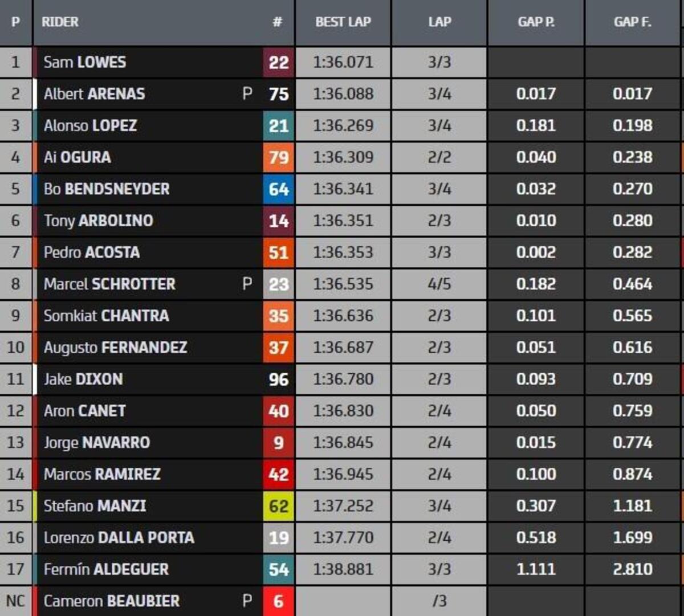
Task: Click Aron Canet best lap 1:36.830
Action: point(343,411)
